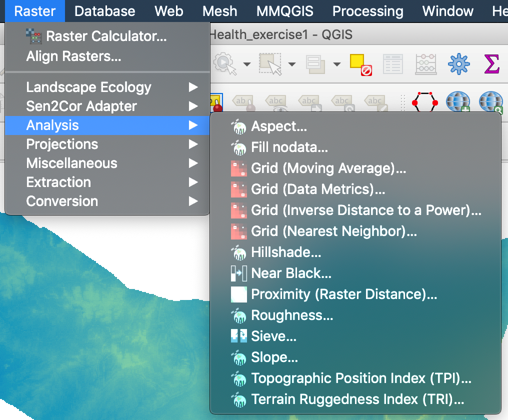Open the MMQGIS menu
This screenshot has width=508, height=420.
coord(285,11)
